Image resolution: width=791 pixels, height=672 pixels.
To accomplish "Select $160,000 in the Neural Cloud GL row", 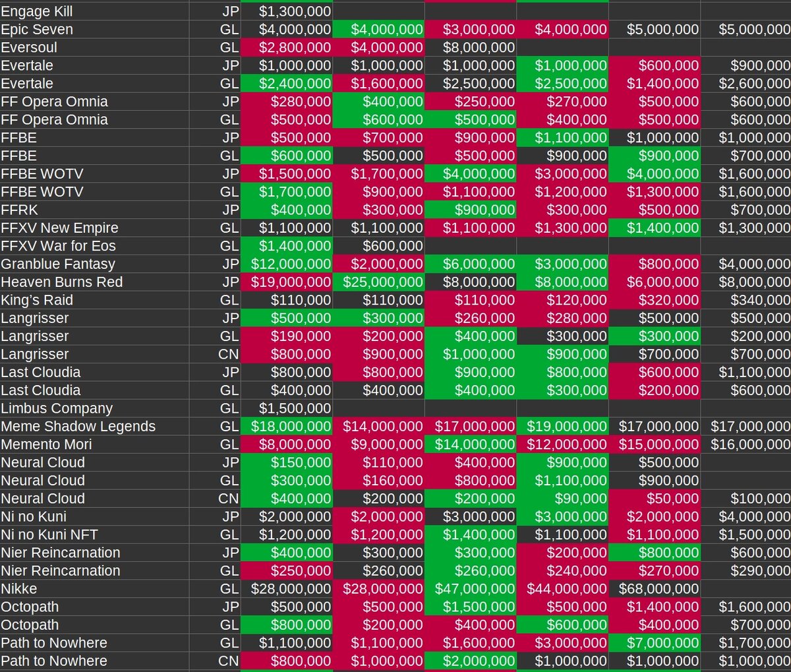I will pos(378,480).
